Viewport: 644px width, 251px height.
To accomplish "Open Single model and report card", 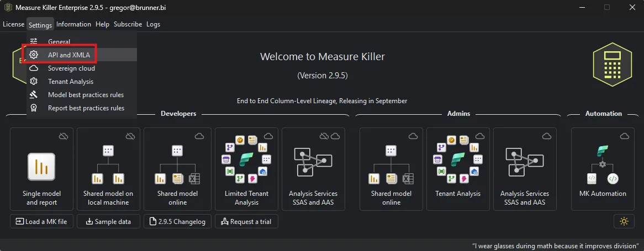I will tap(41, 169).
